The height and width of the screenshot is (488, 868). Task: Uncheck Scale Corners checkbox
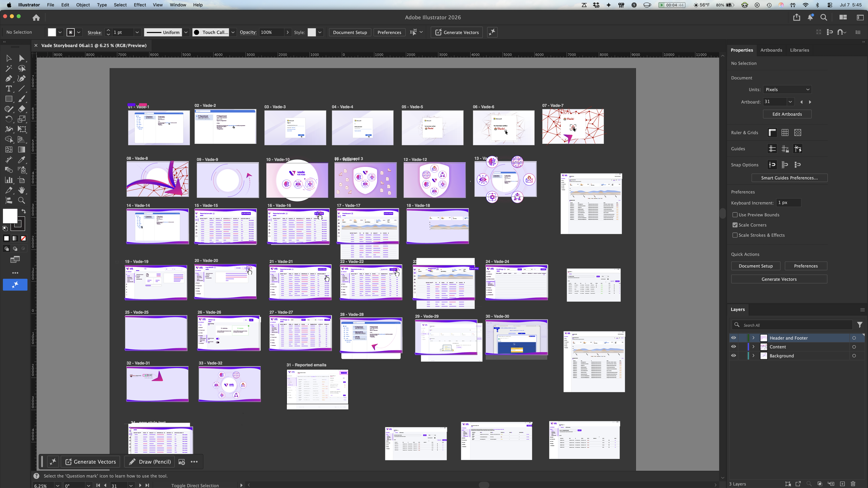tap(735, 225)
